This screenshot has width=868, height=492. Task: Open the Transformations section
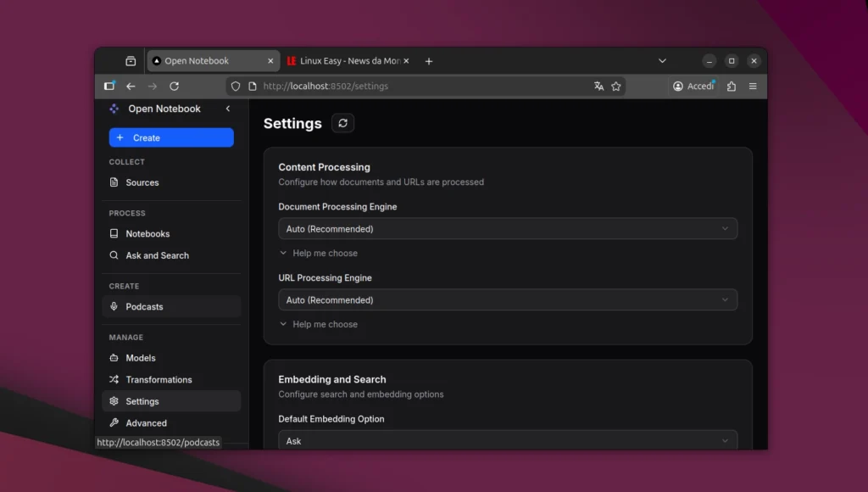click(x=158, y=379)
